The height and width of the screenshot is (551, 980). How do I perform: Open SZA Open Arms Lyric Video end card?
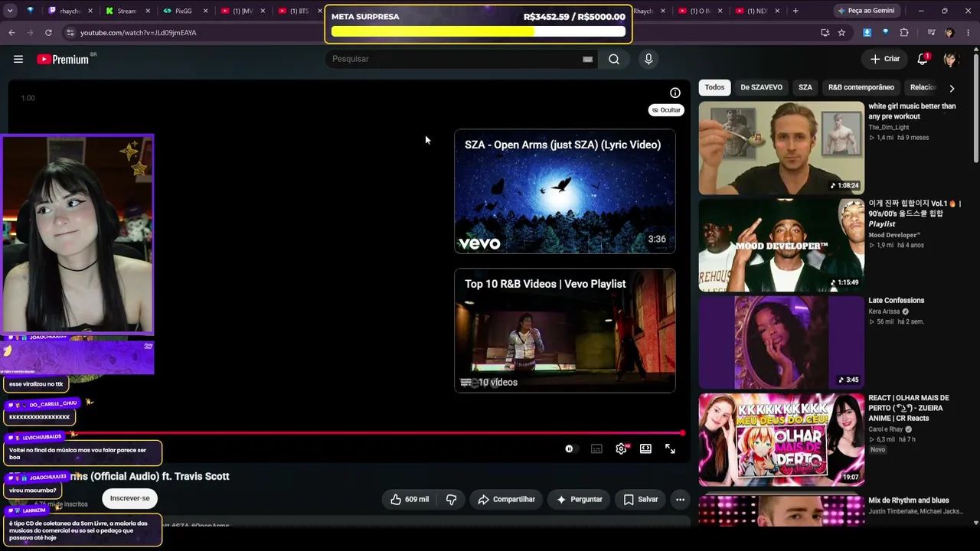coord(565,191)
